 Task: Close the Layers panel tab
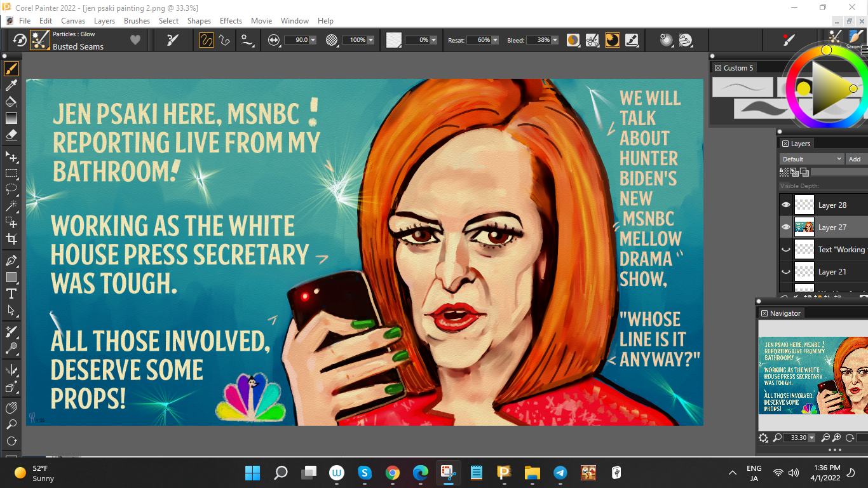coord(785,144)
